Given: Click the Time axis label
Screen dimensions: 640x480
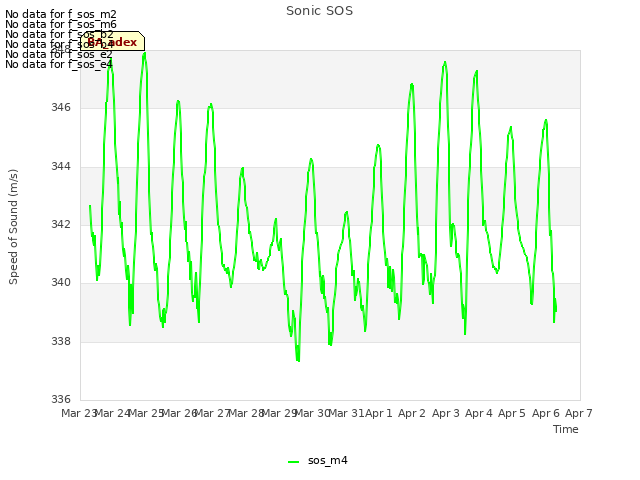Looking at the screenshot, I should pyautogui.click(x=566, y=429).
